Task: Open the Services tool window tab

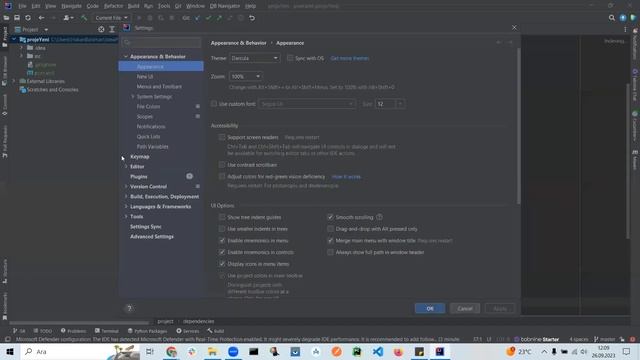Action: point(188,331)
